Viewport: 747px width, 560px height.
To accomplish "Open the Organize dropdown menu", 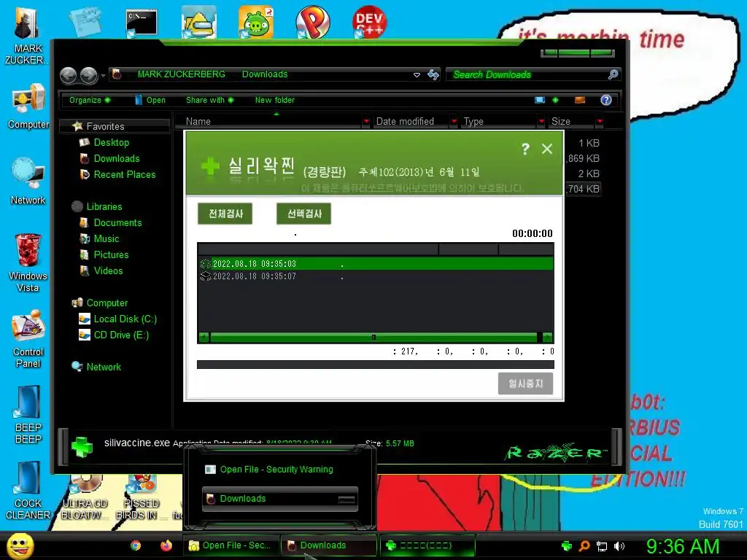I will point(90,100).
